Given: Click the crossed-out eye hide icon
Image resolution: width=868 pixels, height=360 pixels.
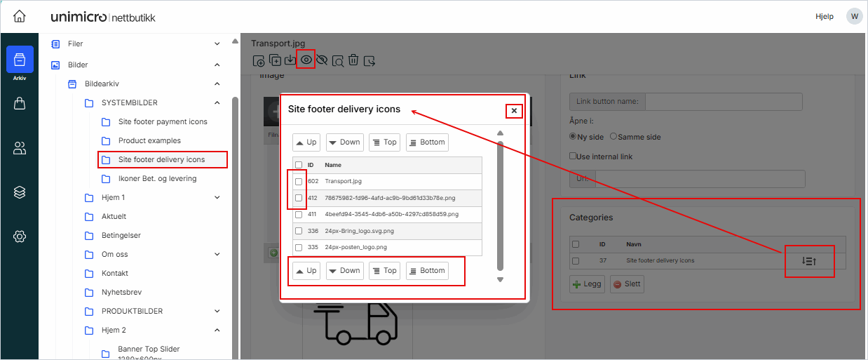Looking at the screenshot, I should click(x=322, y=60).
